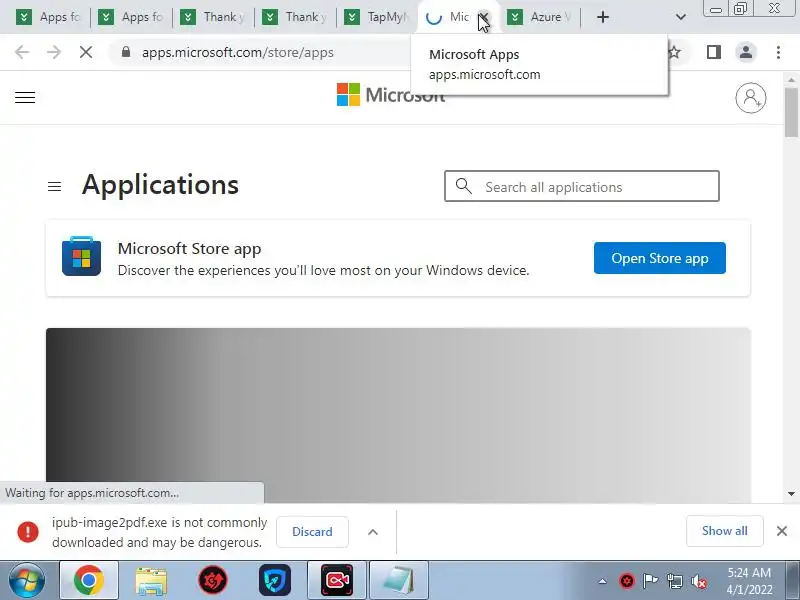
Task: Open Chrome profile menu
Action: click(x=746, y=52)
